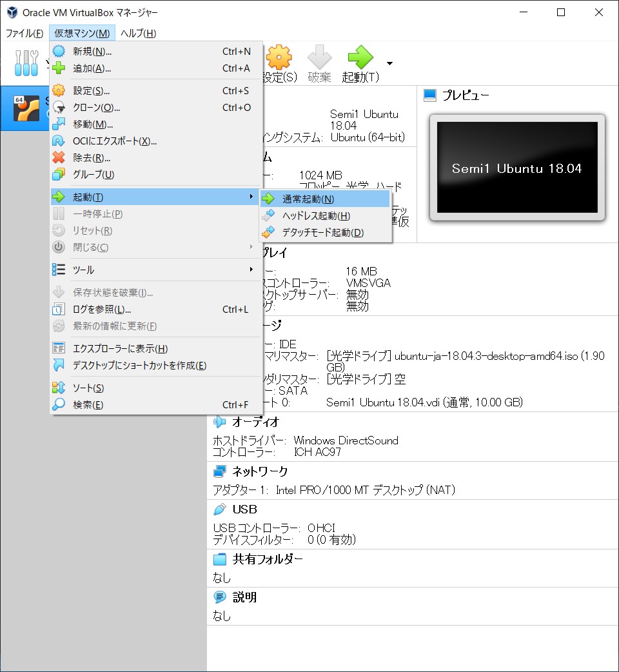
Task: Click the tools icon in the toolbar
Action: (26, 63)
